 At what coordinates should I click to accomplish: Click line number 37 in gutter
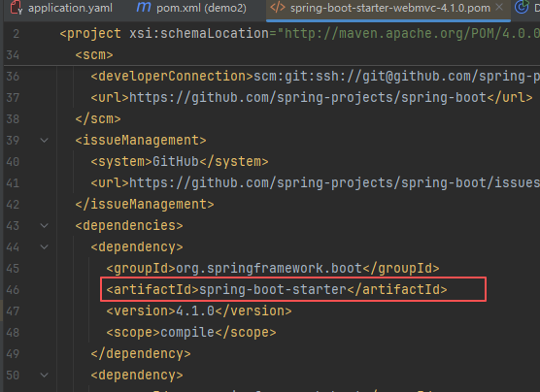(13, 98)
